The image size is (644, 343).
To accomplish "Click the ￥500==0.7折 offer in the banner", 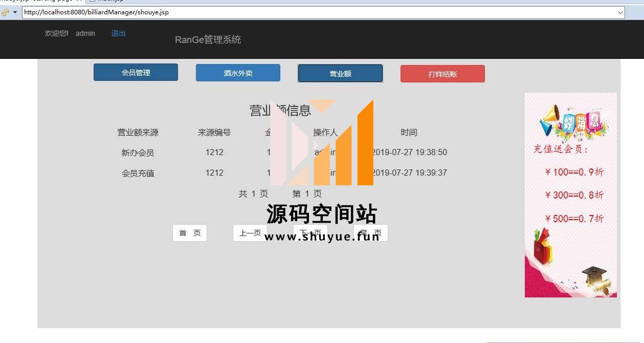I will tap(574, 219).
